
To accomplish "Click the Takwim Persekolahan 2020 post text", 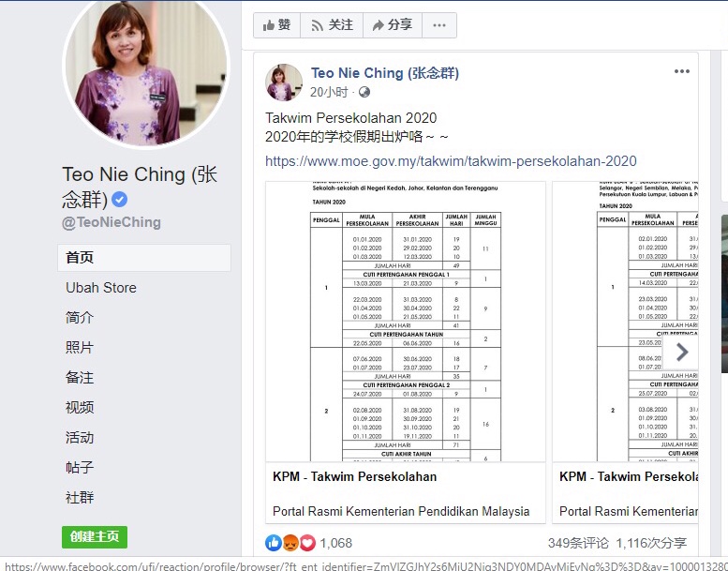I will [351, 118].
